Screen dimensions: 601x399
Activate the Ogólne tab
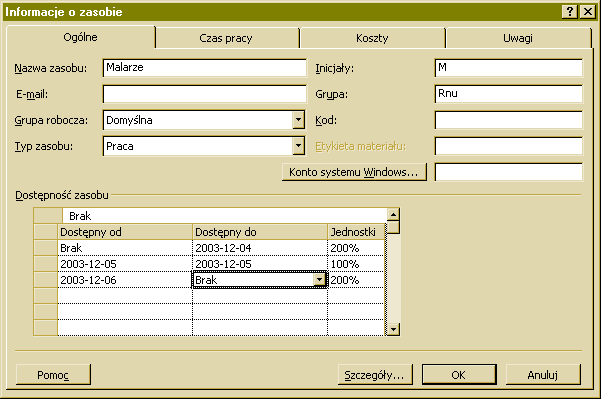pyautogui.click(x=80, y=37)
